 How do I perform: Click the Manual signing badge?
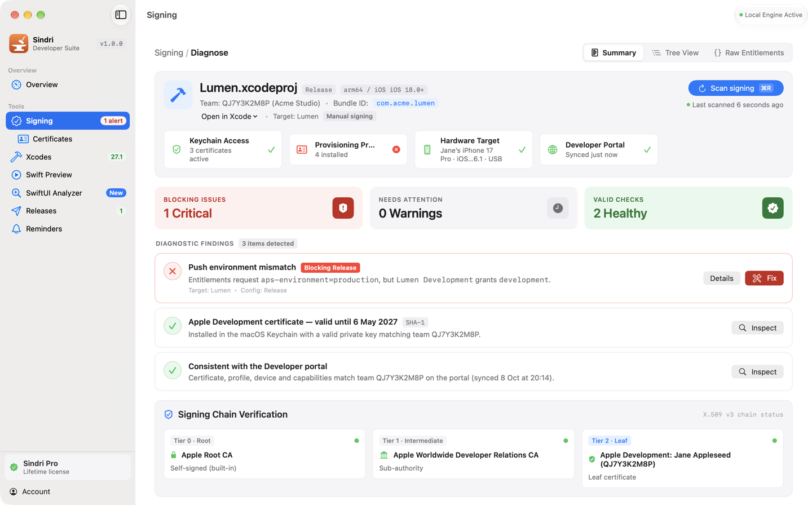(350, 117)
